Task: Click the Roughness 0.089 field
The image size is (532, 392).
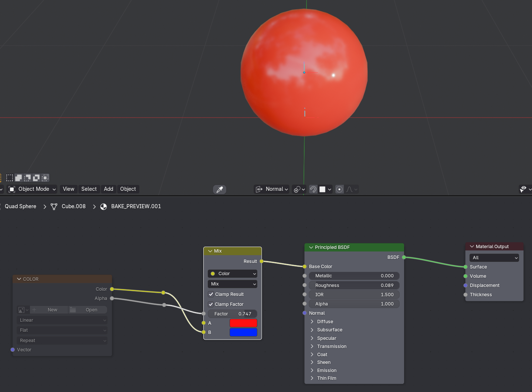Action: [354, 285]
